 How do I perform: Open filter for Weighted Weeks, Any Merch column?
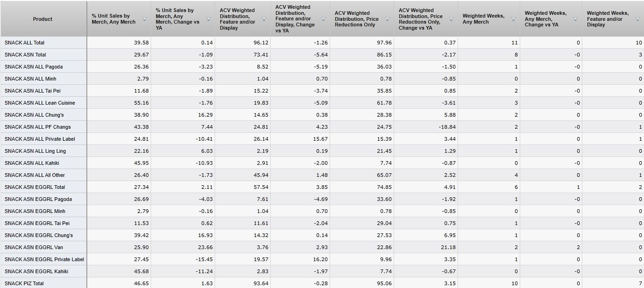coord(513,19)
